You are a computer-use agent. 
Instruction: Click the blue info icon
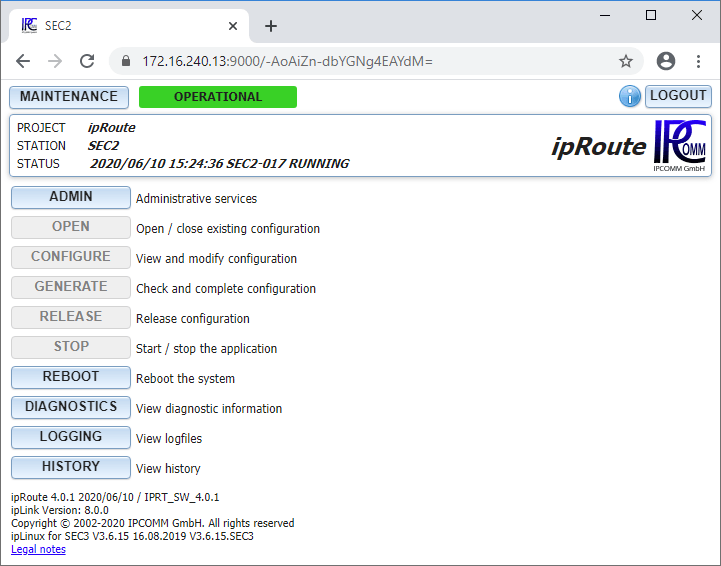(629, 97)
